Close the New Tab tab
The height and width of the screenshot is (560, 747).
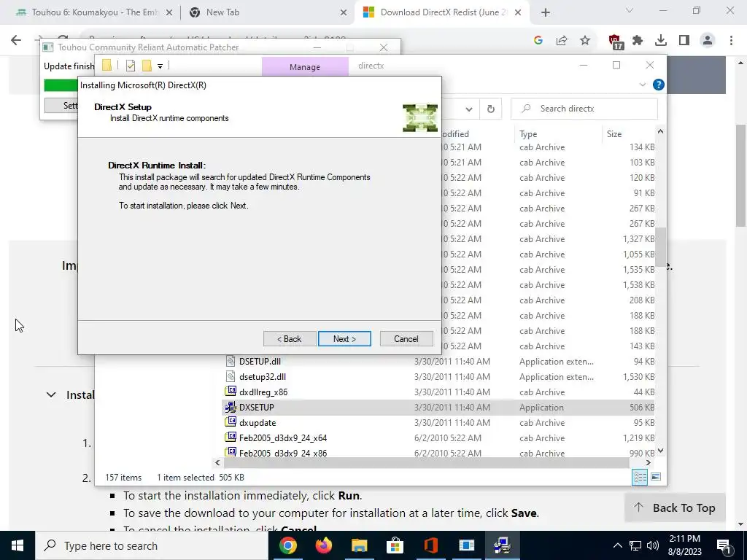point(344,13)
